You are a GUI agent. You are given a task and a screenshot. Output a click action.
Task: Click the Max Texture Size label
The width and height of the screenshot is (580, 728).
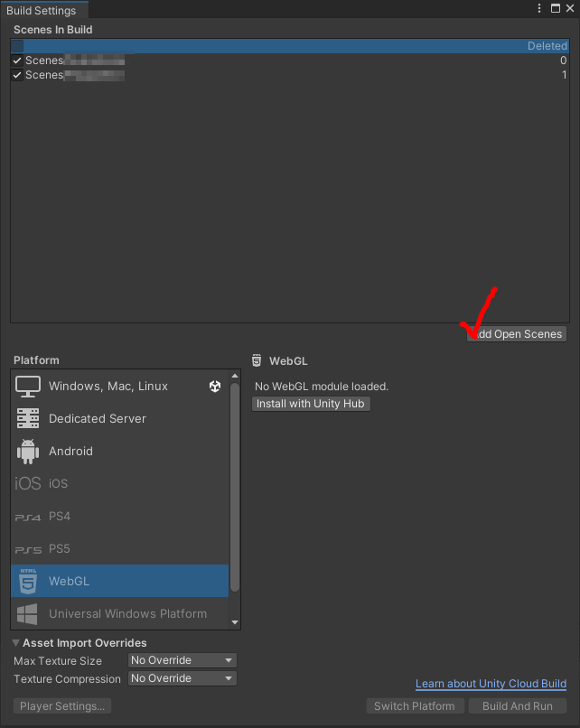pyautogui.click(x=58, y=660)
